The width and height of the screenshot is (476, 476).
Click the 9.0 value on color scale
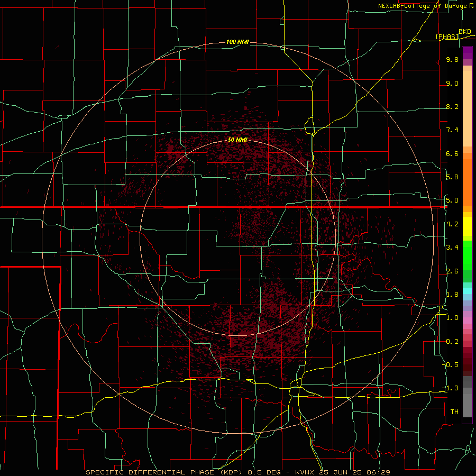(x=452, y=83)
